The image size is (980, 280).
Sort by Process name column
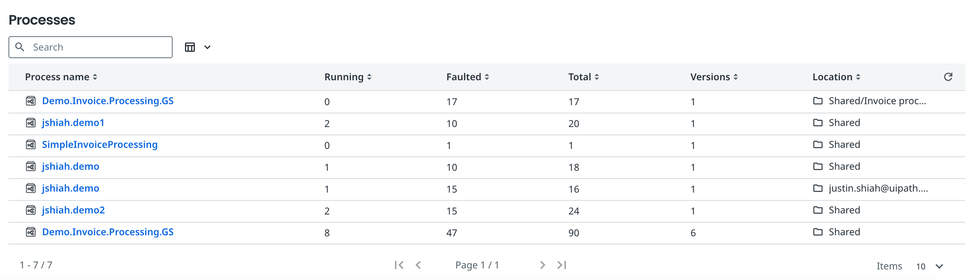[61, 77]
